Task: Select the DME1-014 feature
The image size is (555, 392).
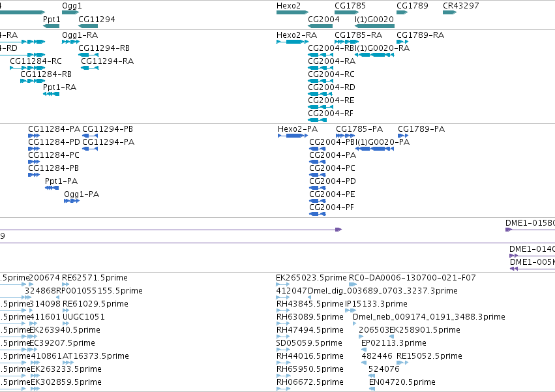Action: [x=532, y=256]
